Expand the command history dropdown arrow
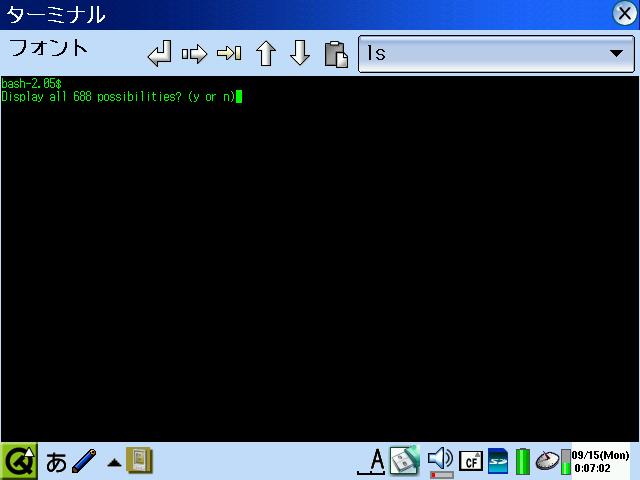The image size is (640, 480). [x=616, y=53]
